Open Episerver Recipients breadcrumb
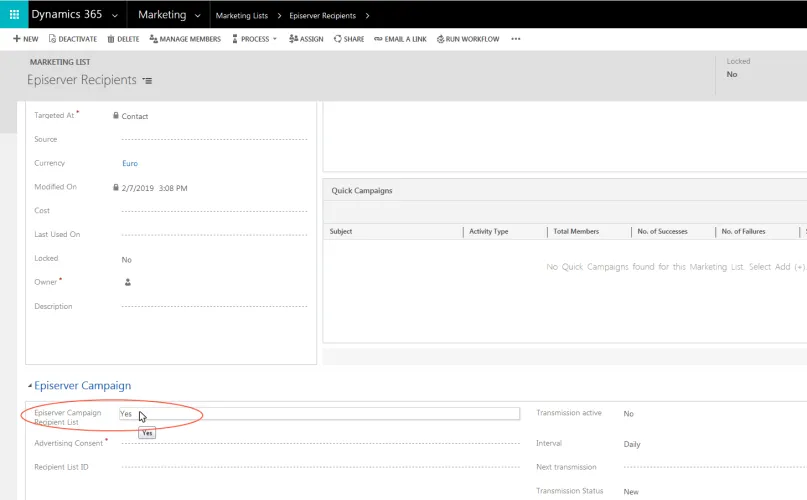Image resolution: width=807 pixels, height=500 pixels. click(x=322, y=15)
